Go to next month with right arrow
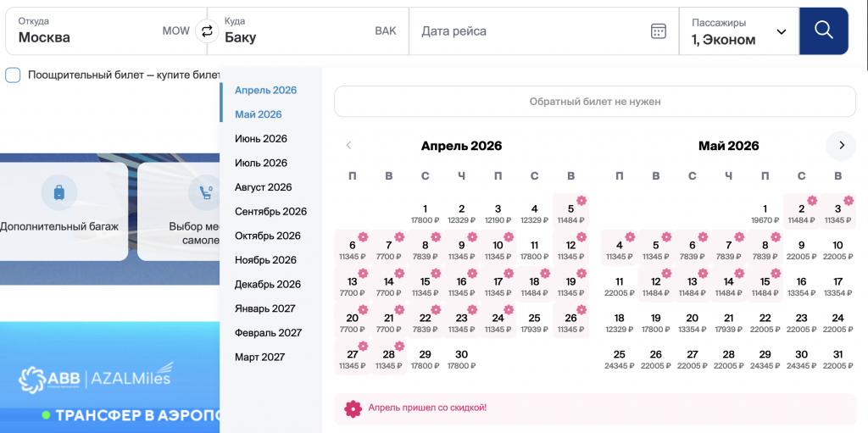 [841, 146]
